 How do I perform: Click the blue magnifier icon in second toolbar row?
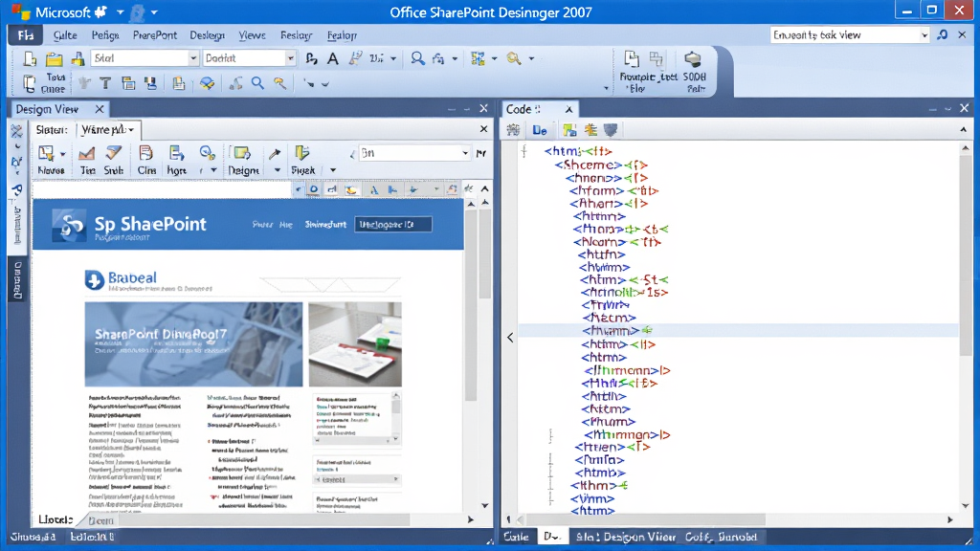(x=257, y=83)
